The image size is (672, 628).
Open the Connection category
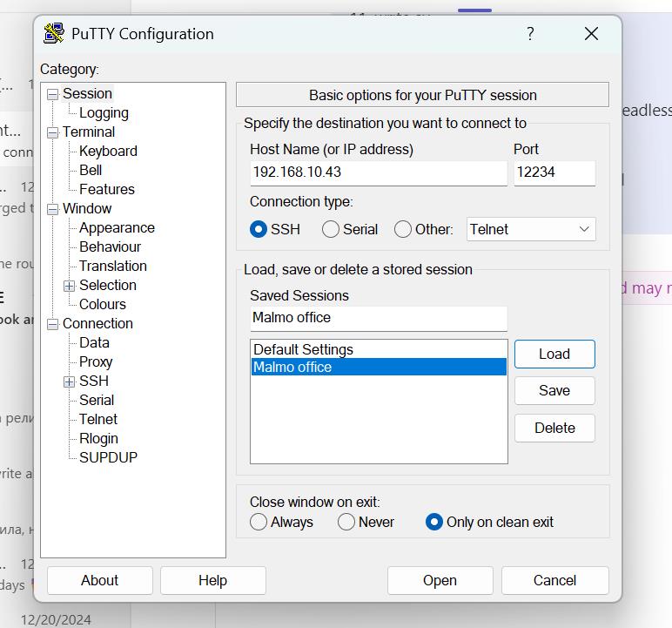tap(97, 323)
